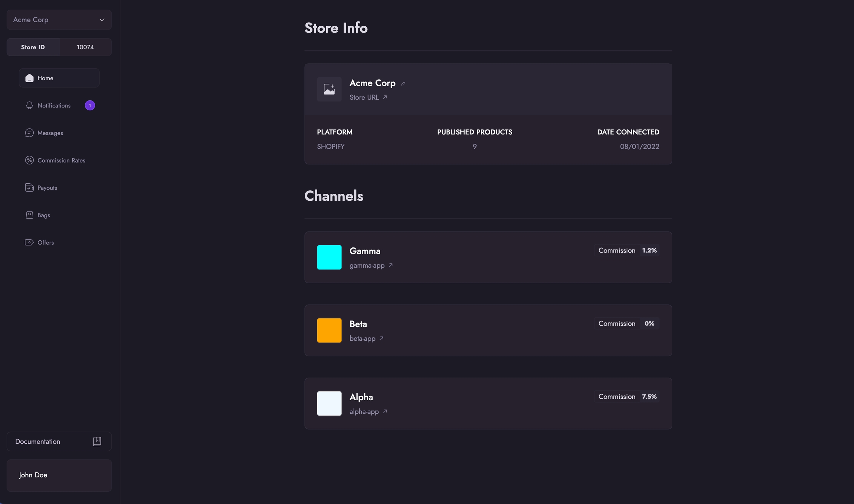This screenshot has height=504, width=854.
Task: Click the Bags shopping bag icon
Action: (x=29, y=215)
